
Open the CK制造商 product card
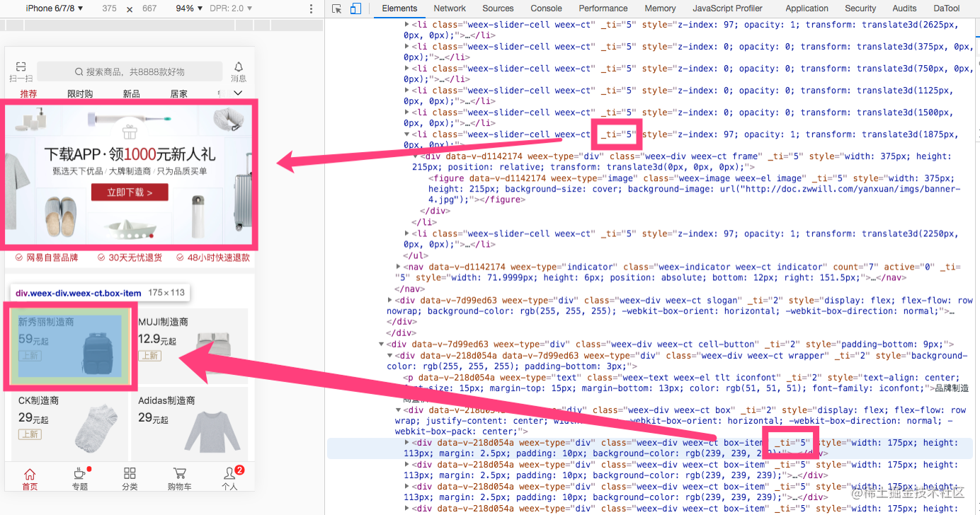[69, 424]
